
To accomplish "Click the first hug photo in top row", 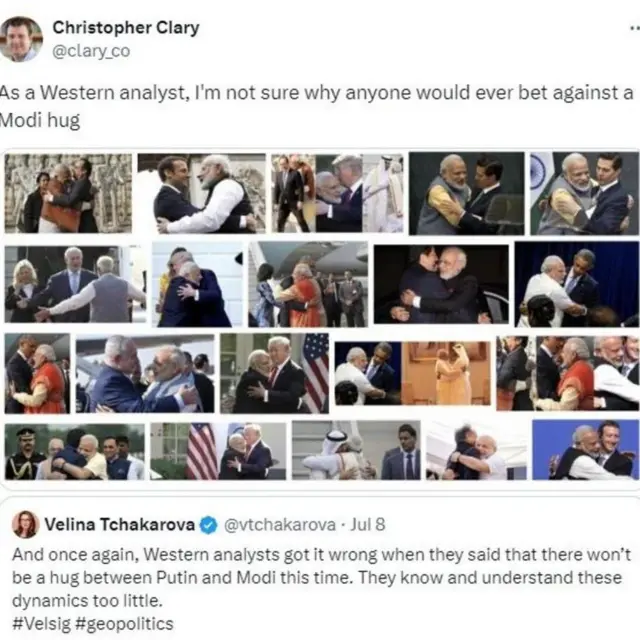I will (x=68, y=193).
